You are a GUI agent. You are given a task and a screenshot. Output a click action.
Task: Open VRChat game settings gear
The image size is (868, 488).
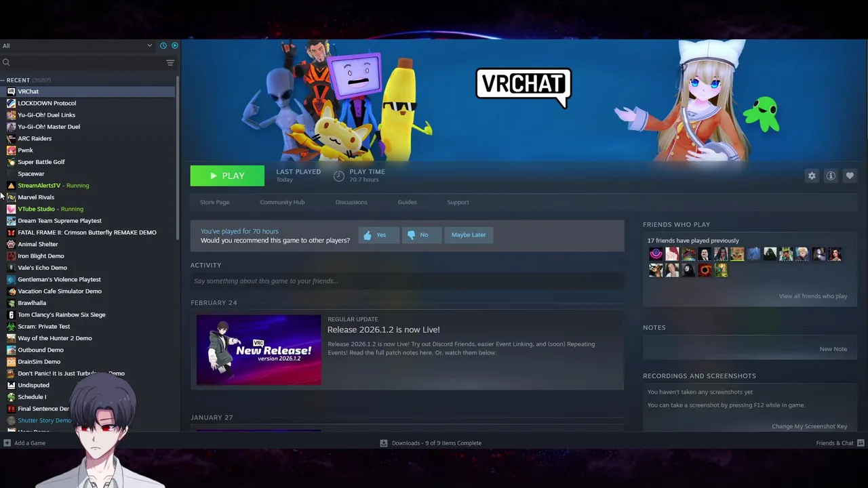(x=812, y=176)
